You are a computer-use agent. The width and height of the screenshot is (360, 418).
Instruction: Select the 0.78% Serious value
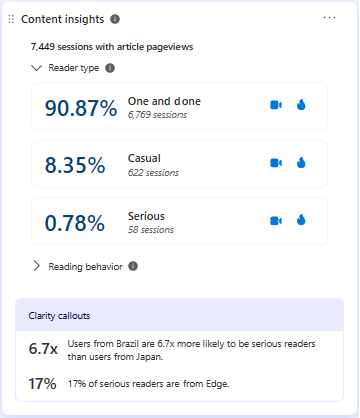[75, 223]
